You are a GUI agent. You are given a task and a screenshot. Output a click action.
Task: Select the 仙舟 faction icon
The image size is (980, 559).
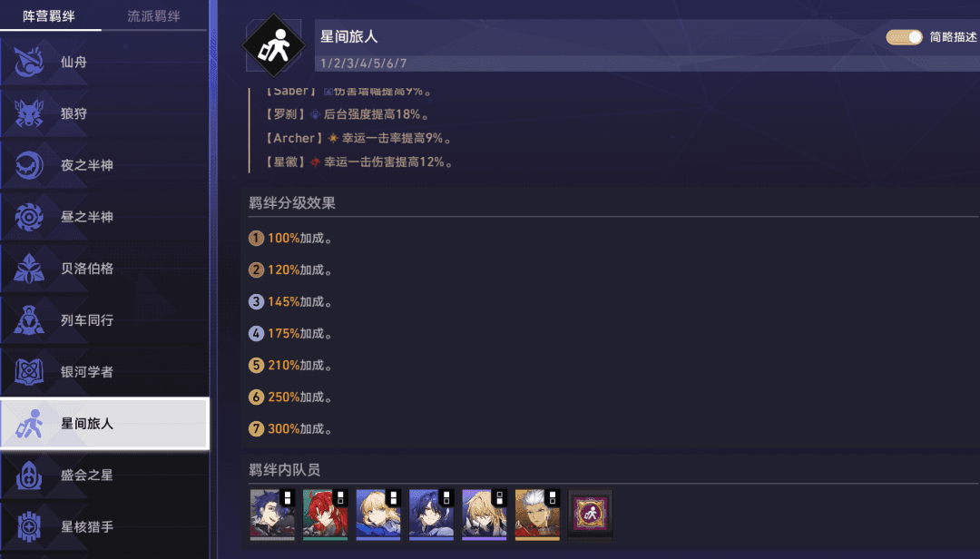[x=29, y=62]
